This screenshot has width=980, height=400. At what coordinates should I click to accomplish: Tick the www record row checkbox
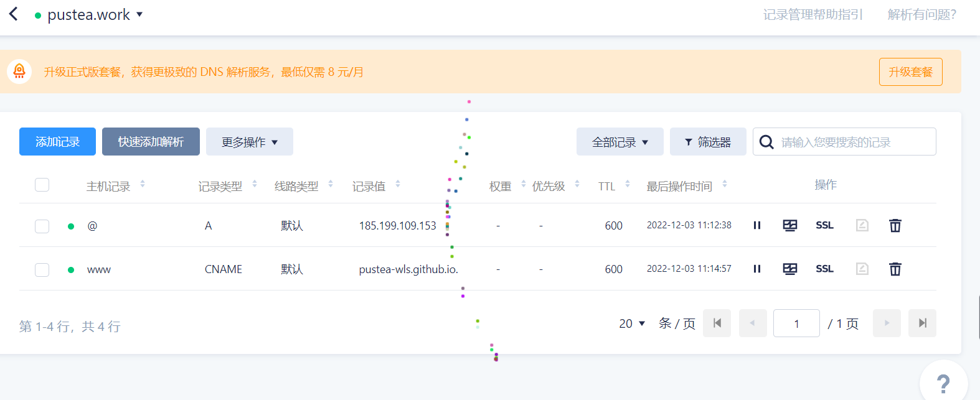tap(42, 269)
